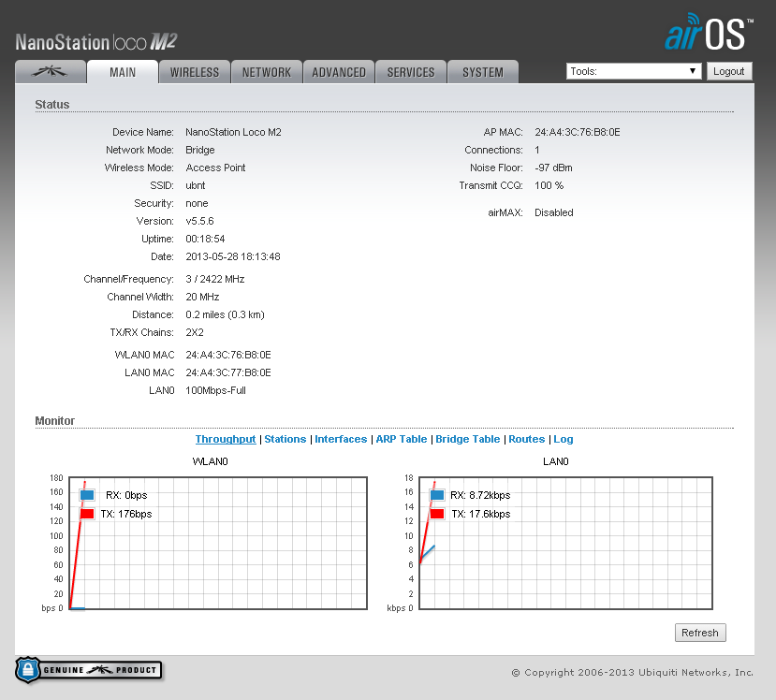Viewport: 776px width, 700px height.
Task: Click the WLAN0 'TX: 176bps' reading
Action: coord(126,514)
